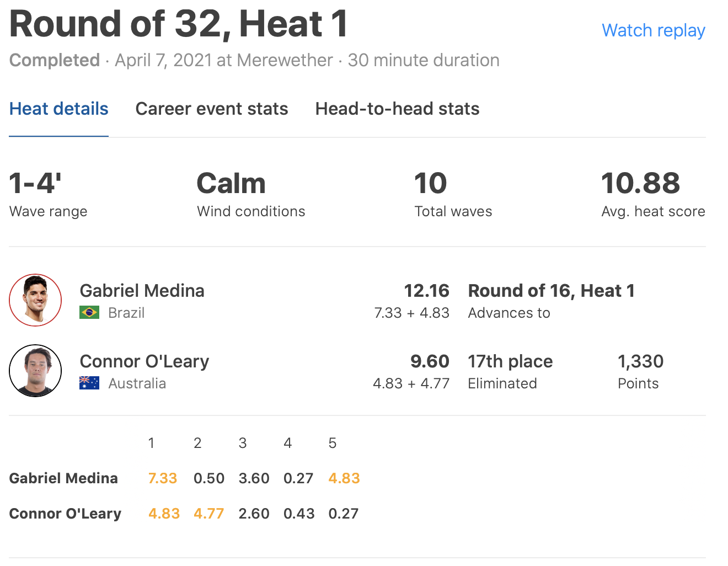Screen dimensions: 728x566
Task: Click the Brazil flag icon
Action: pyautogui.click(x=89, y=313)
